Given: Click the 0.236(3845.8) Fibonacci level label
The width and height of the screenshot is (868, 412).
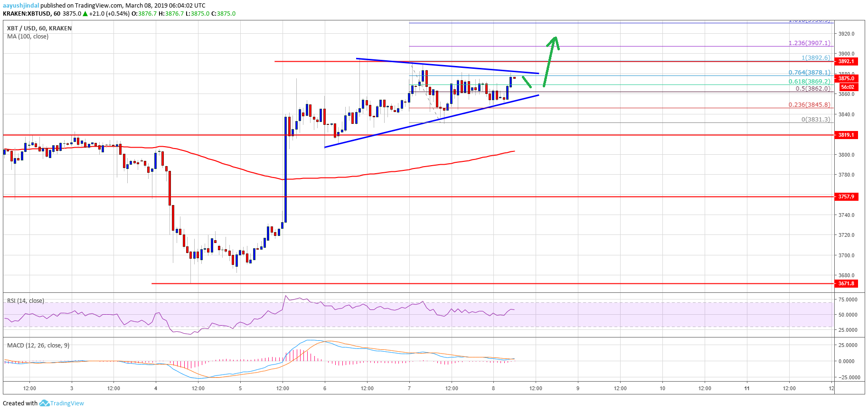Looking at the screenshot, I should point(809,105).
